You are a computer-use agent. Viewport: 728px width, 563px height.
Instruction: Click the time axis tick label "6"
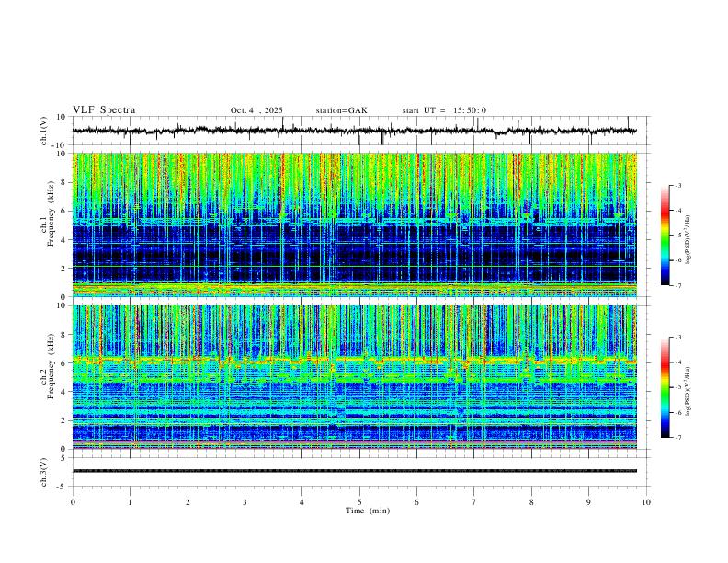click(416, 502)
